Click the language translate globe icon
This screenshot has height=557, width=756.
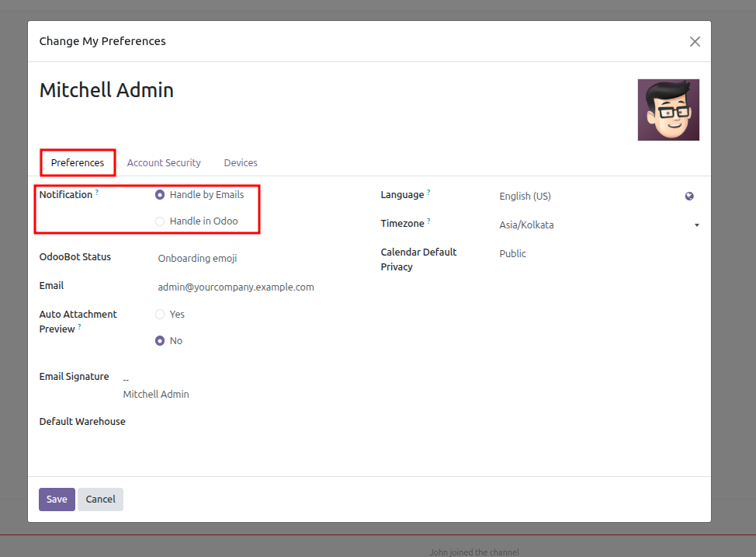(x=689, y=196)
